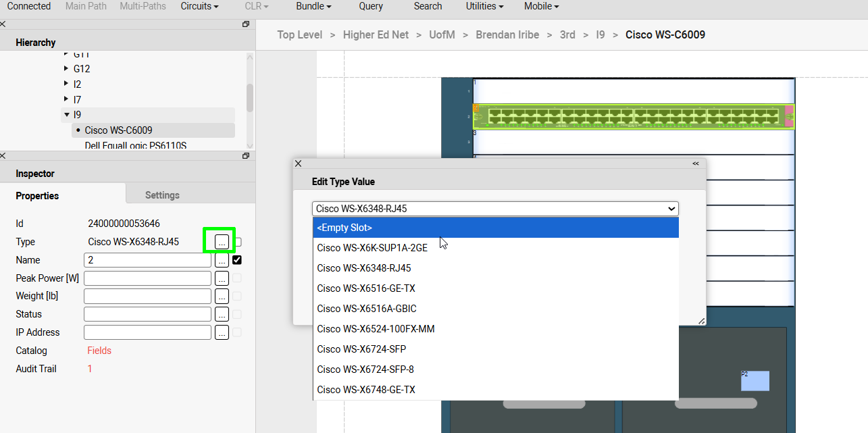This screenshot has width=868, height=433.
Task: Click the ellipsis button beside Name field
Action: 222,260
